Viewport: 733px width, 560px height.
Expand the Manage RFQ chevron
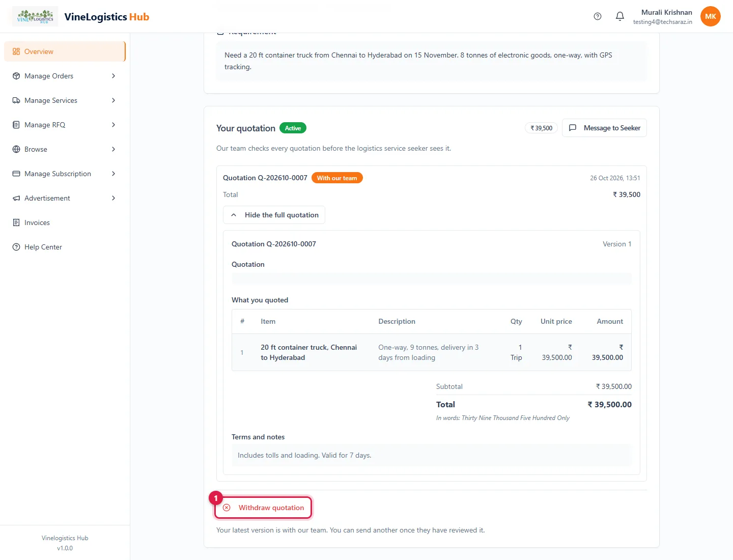(114, 125)
